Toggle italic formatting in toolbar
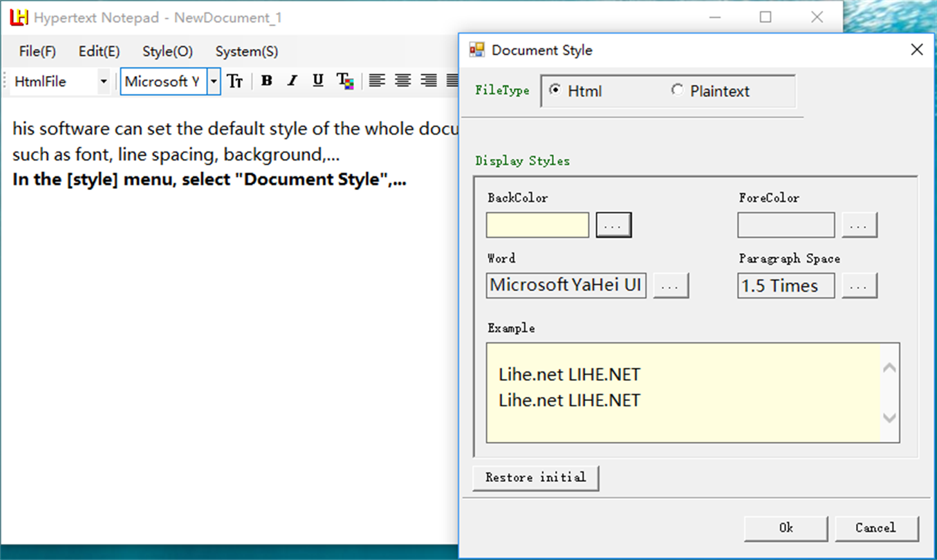 [x=293, y=81]
